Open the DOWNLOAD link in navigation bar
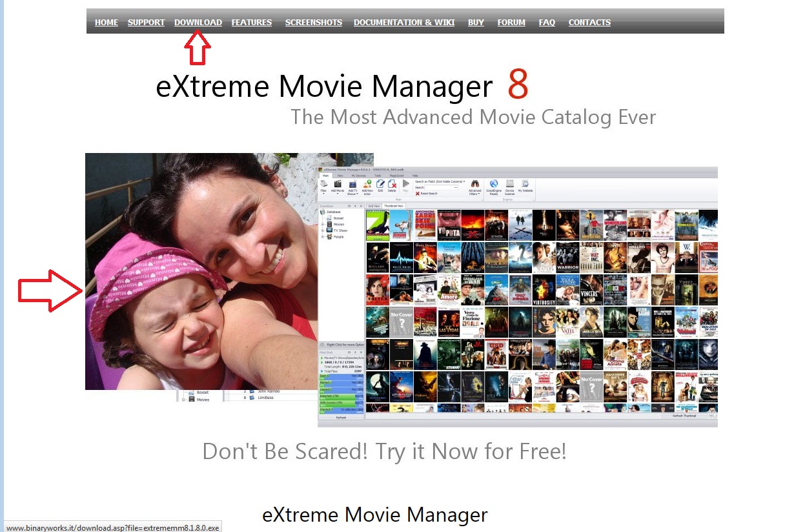The width and height of the screenshot is (805, 532). [198, 23]
